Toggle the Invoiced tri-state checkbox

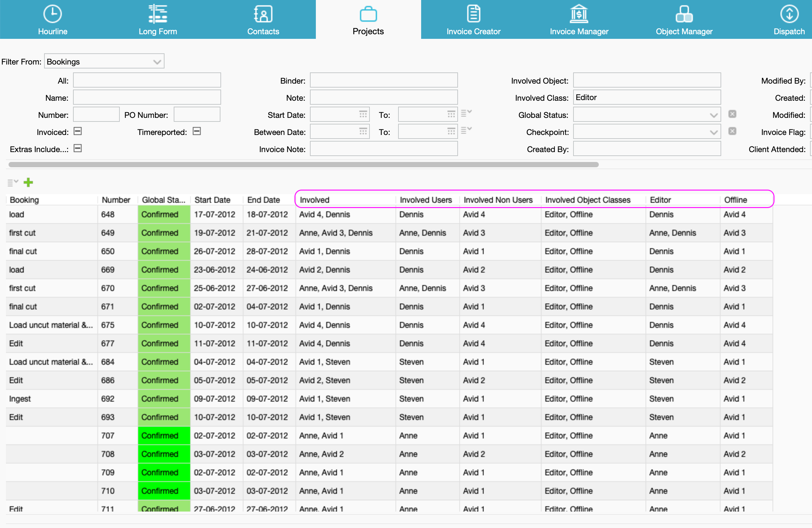78,131
